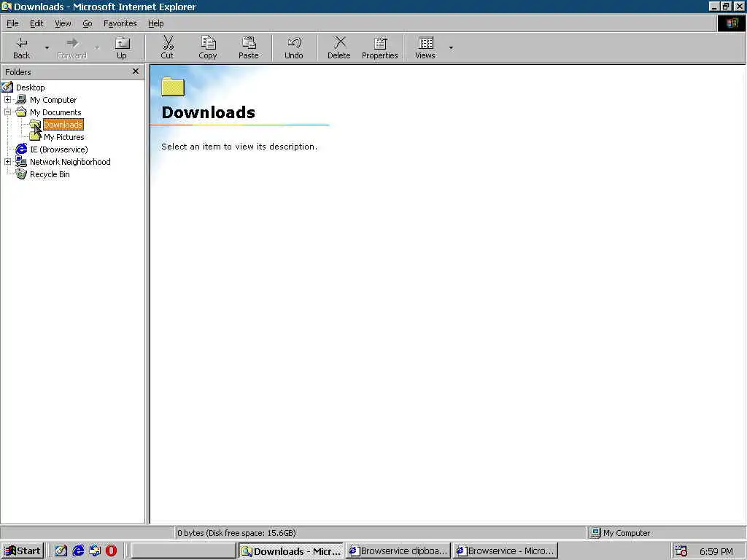Select My Computer in the folder tree
This screenshot has width=747, height=560.
point(53,100)
